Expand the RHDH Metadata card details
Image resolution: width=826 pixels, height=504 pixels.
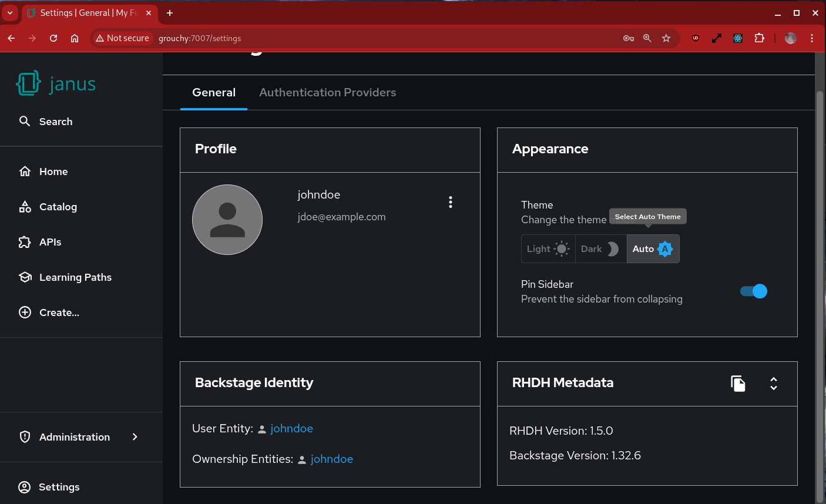coord(774,384)
